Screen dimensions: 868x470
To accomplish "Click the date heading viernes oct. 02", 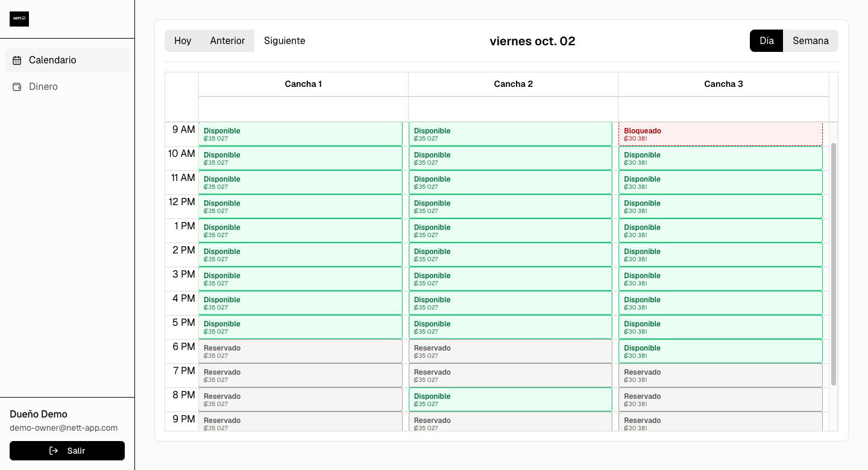I will pos(532,41).
